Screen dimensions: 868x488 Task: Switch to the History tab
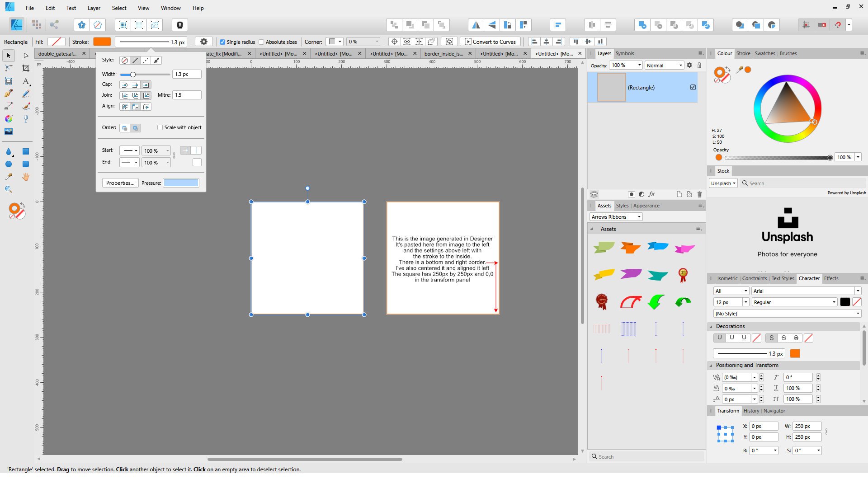pos(751,411)
